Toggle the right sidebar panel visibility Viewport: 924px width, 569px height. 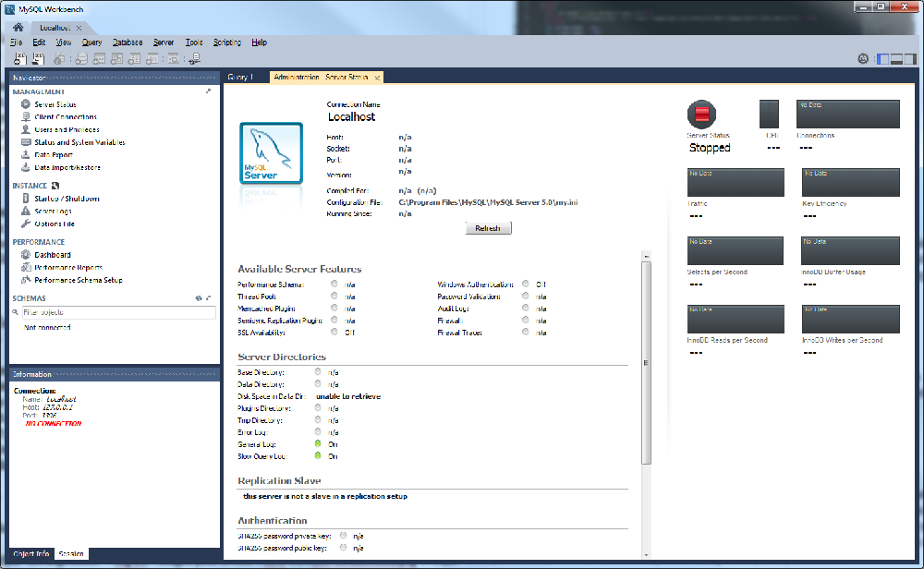(x=910, y=59)
